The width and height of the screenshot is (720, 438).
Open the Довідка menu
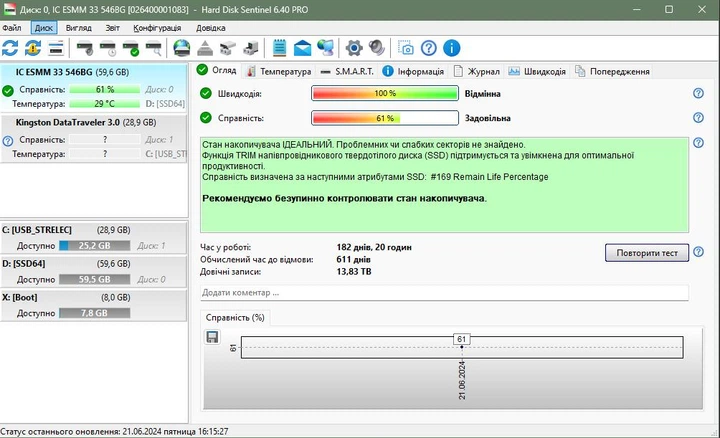click(210, 28)
